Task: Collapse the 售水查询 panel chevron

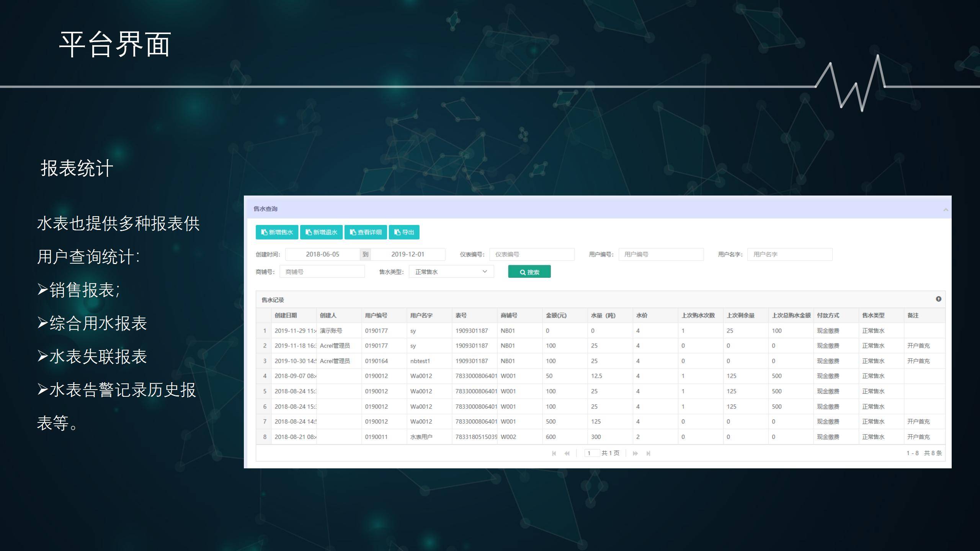Action: tap(946, 209)
